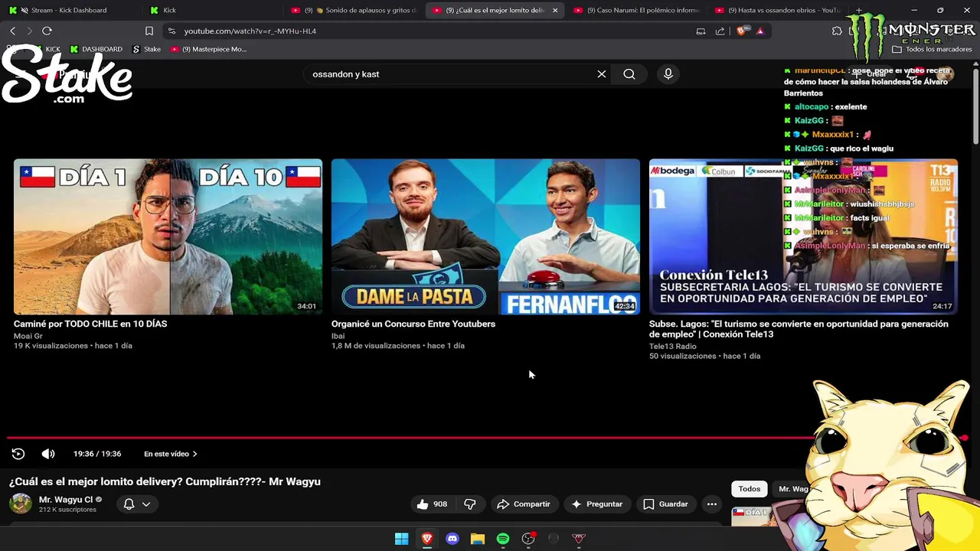
Task: Open Discord from the taskbar
Action: coord(452,539)
